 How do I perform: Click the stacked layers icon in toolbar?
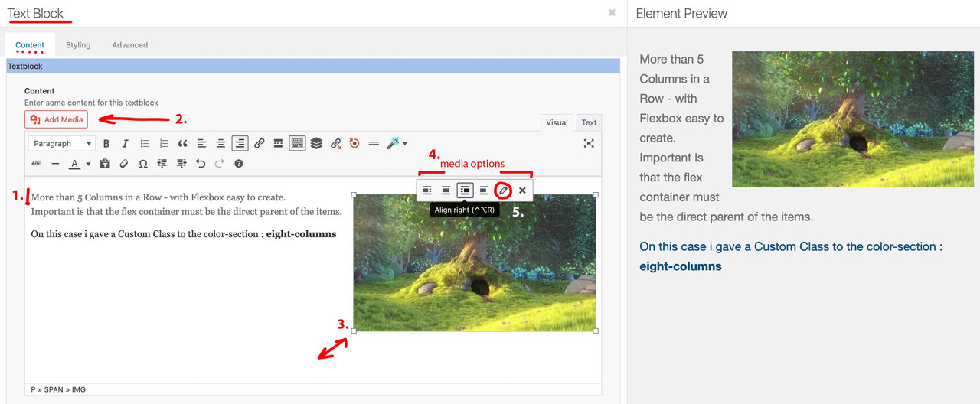point(316,143)
